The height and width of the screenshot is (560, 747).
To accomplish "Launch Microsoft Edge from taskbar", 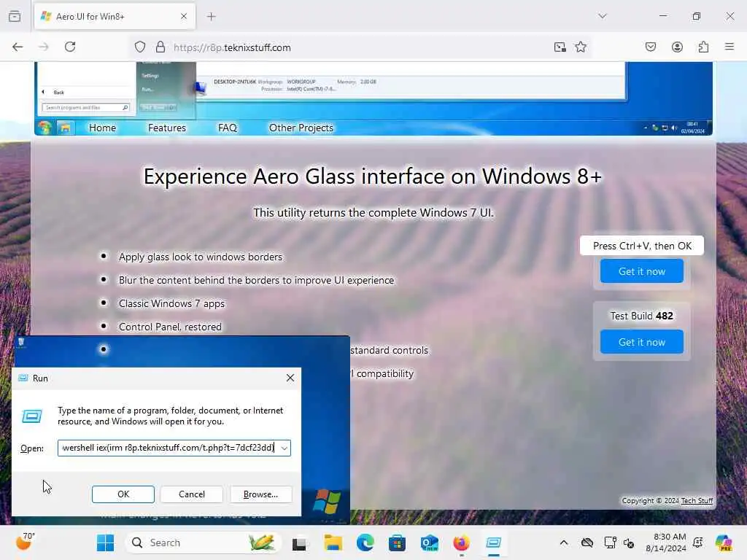I will 365,542.
